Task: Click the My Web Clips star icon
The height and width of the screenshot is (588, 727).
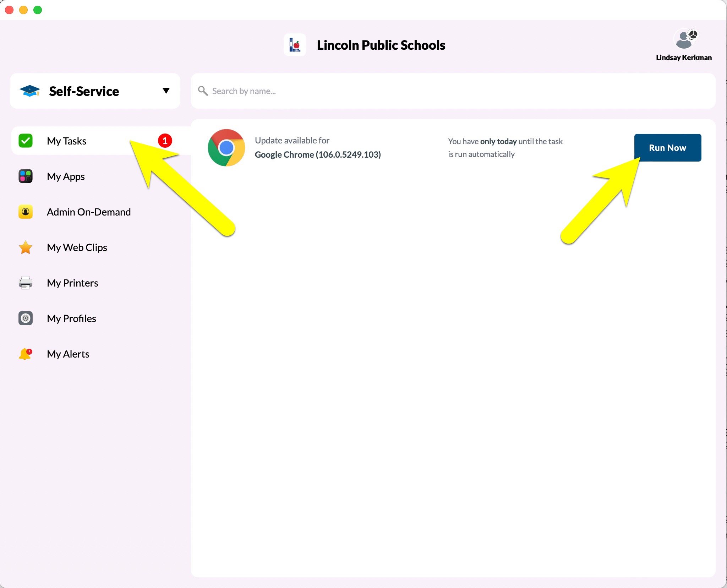Action: [26, 247]
